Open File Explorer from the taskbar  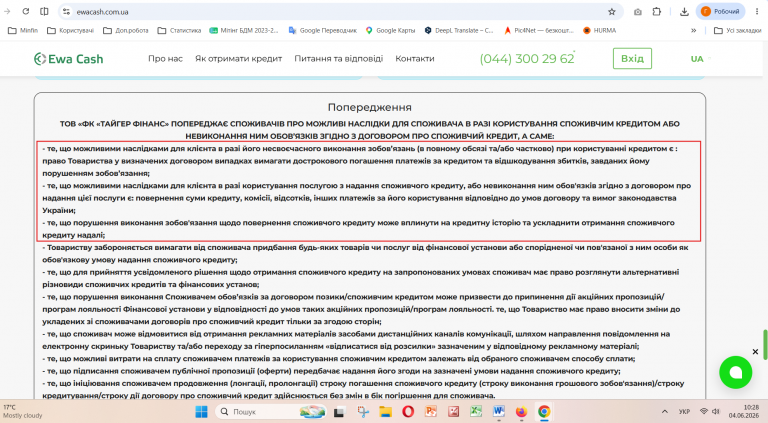coord(386,412)
